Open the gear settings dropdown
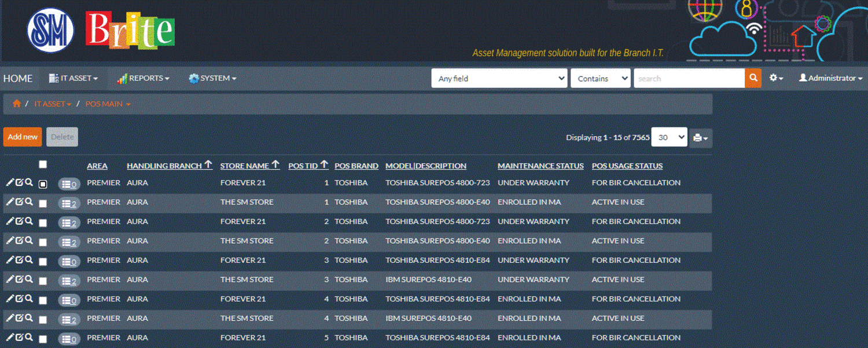 (776, 78)
